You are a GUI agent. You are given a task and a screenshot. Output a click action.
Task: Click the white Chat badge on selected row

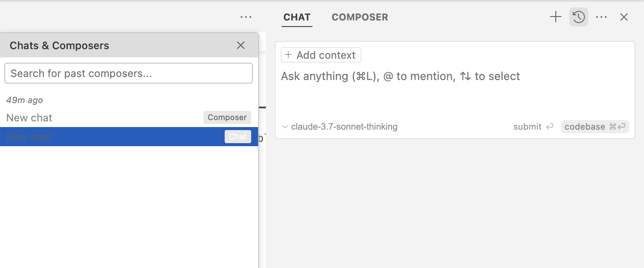coord(238,137)
